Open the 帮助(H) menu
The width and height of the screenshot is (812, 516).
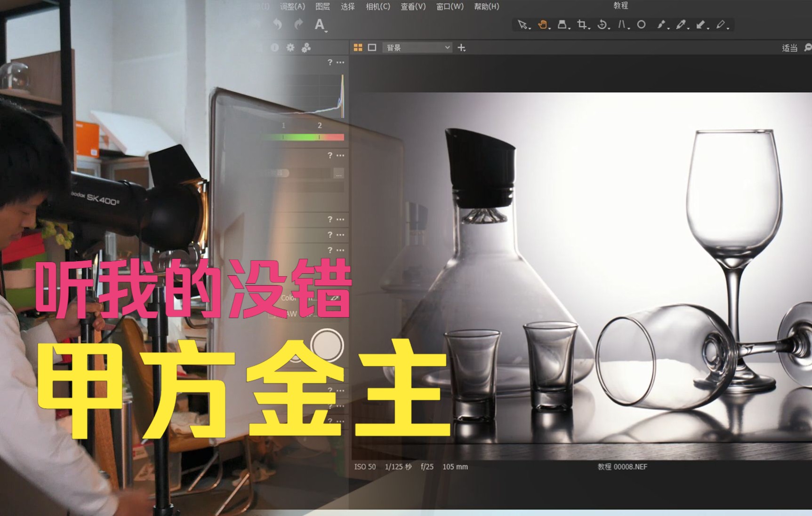pos(486,7)
